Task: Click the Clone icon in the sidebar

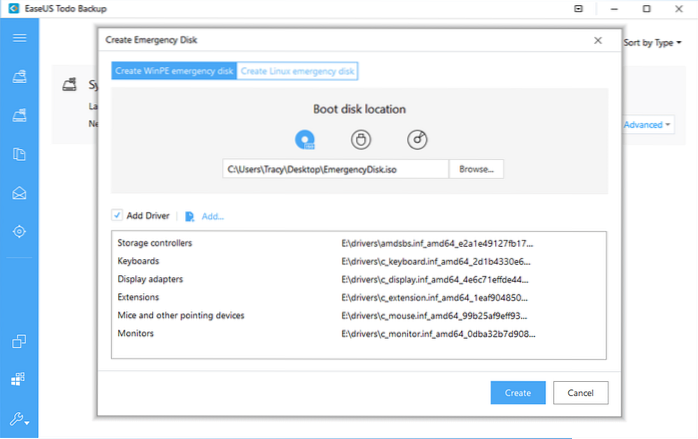Action: [x=19, y=342]
